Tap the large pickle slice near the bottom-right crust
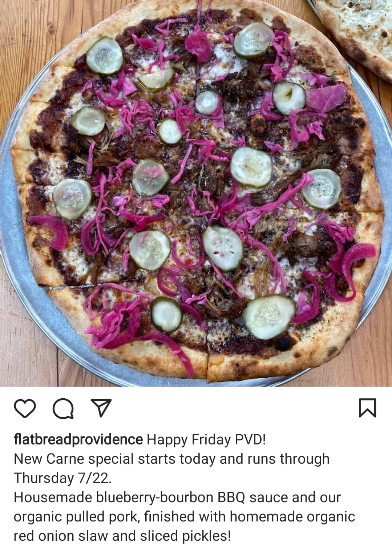 tap(269, 317)
